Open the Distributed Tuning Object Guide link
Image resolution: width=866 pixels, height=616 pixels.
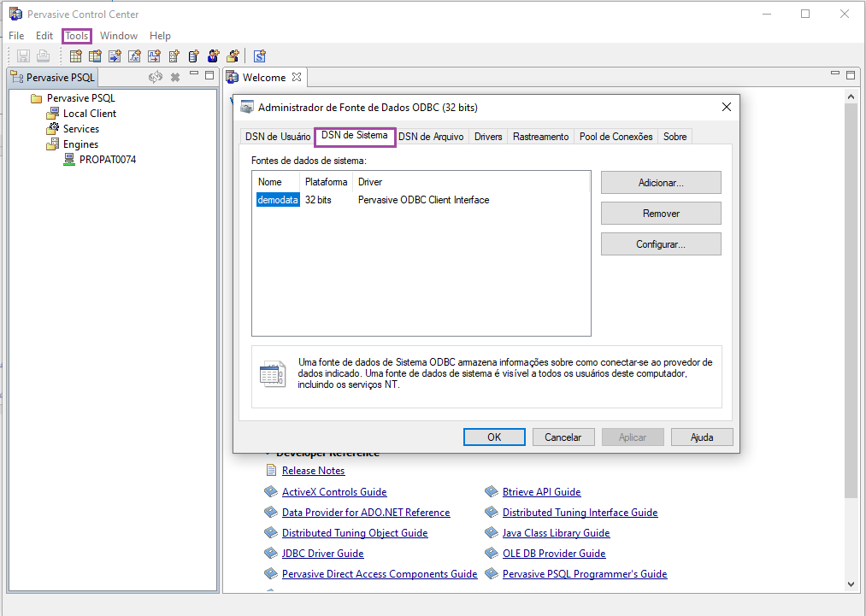[x=355, y=532]
